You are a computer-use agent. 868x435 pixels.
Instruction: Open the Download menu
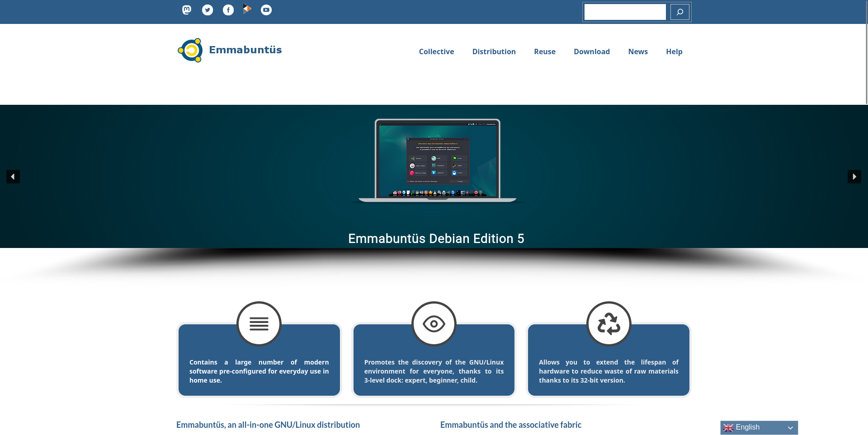[591, 51]
